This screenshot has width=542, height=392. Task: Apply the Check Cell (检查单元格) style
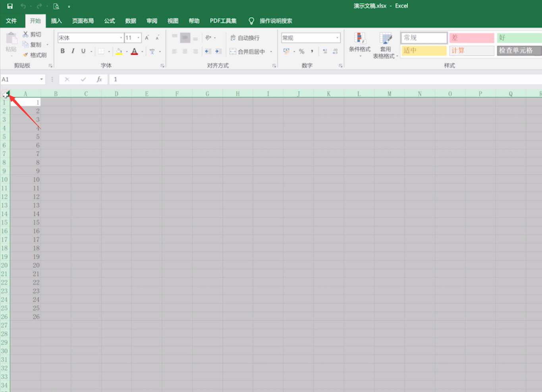click(x=519, y=50)
